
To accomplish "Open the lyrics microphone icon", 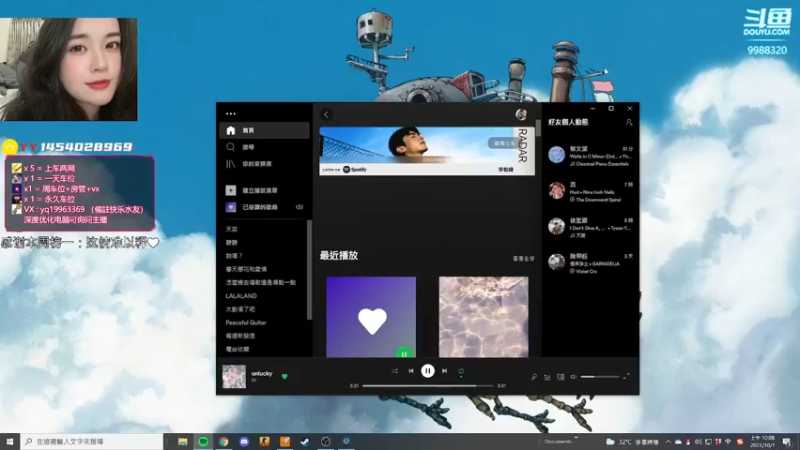I will [534, 377].
